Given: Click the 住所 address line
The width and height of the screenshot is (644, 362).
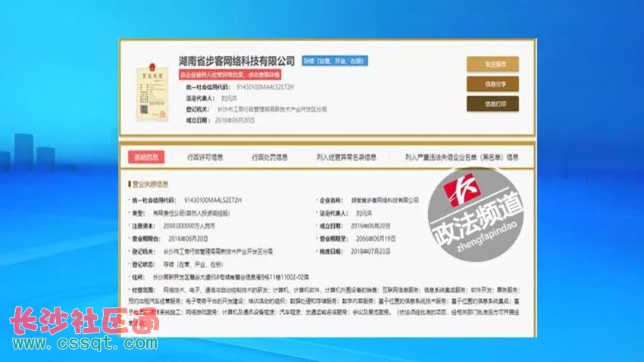Looking at the screenshot, I should pyautogui.click(x=231, y=277).
